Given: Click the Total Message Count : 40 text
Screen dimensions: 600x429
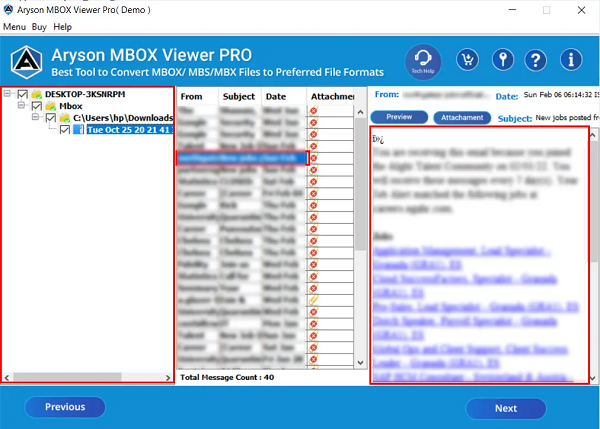Looking at the screenshot, I should click(227, 377).
